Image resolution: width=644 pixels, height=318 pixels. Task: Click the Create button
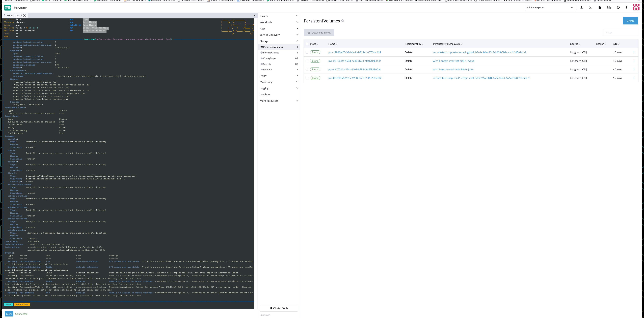630,21
